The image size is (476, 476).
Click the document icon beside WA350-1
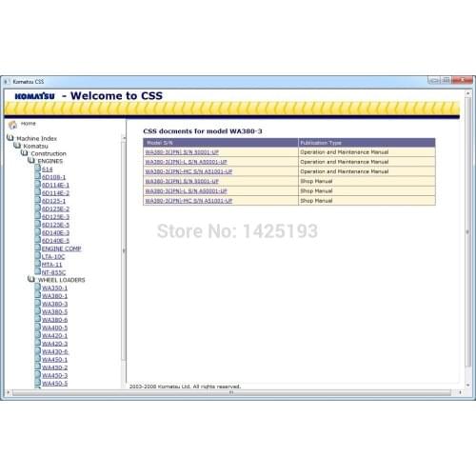click(x=38, y=288)
